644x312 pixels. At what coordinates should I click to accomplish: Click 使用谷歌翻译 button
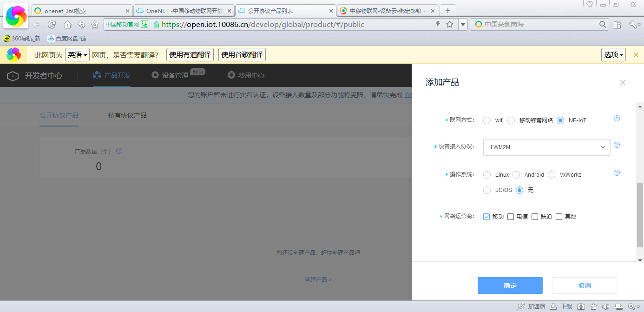tap(242, 55)
